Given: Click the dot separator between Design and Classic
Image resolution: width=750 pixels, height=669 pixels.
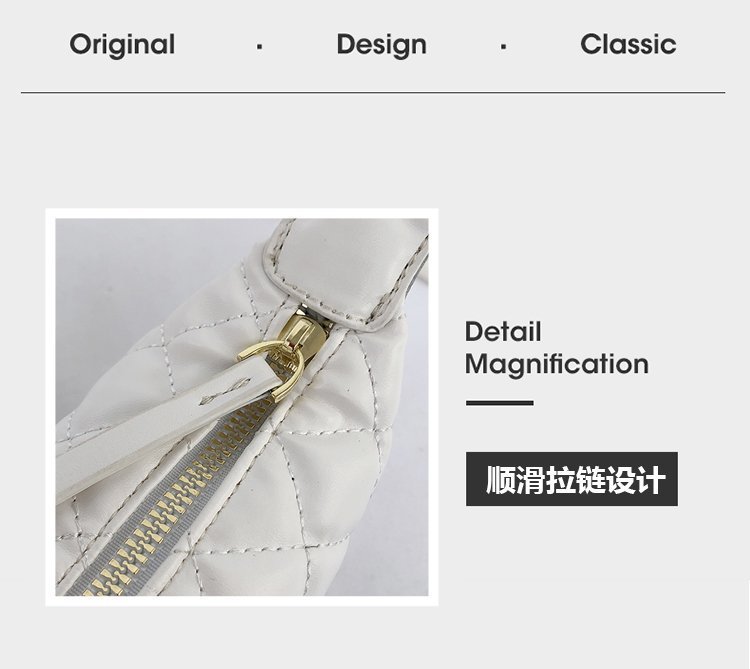Looking at the screenshot, I should 503,46.
